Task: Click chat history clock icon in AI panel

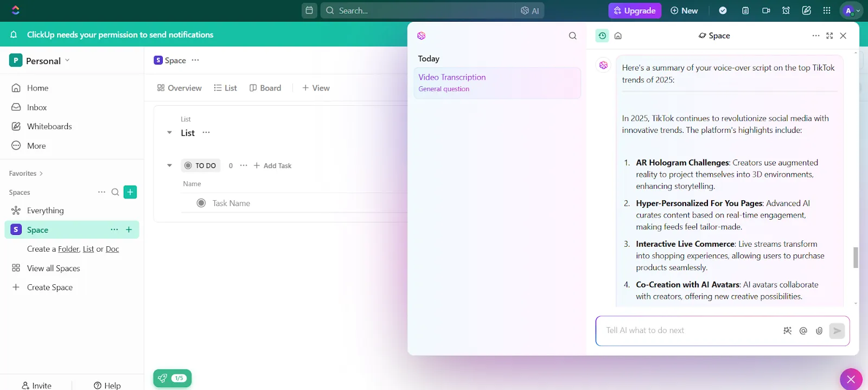Action: tap(602, 36)
